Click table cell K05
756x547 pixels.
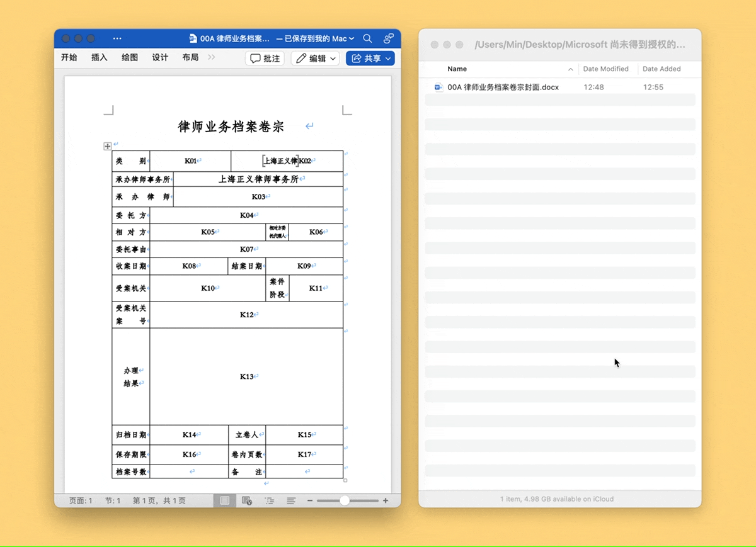point(208,232)
